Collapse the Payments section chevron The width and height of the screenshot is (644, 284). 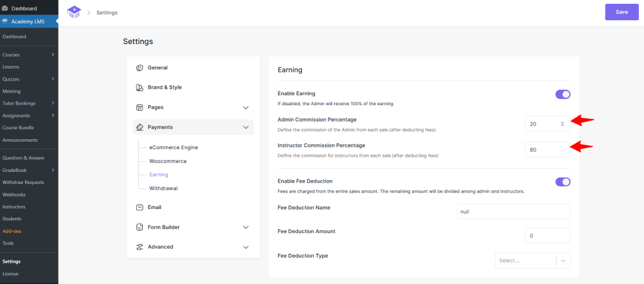tap(246, 127)
